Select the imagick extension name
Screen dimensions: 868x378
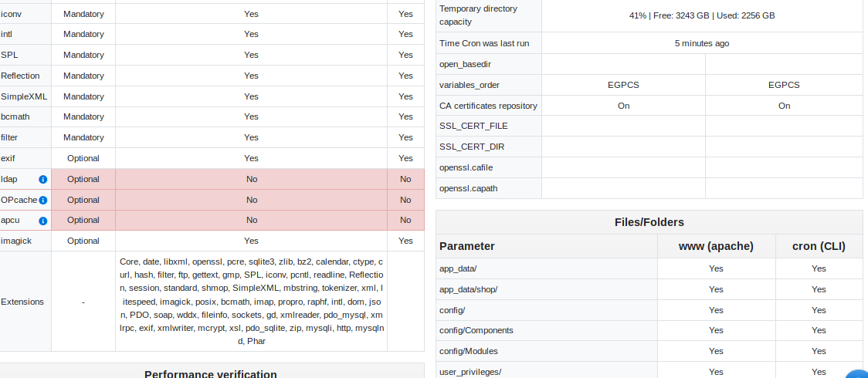tap(15, 241)
